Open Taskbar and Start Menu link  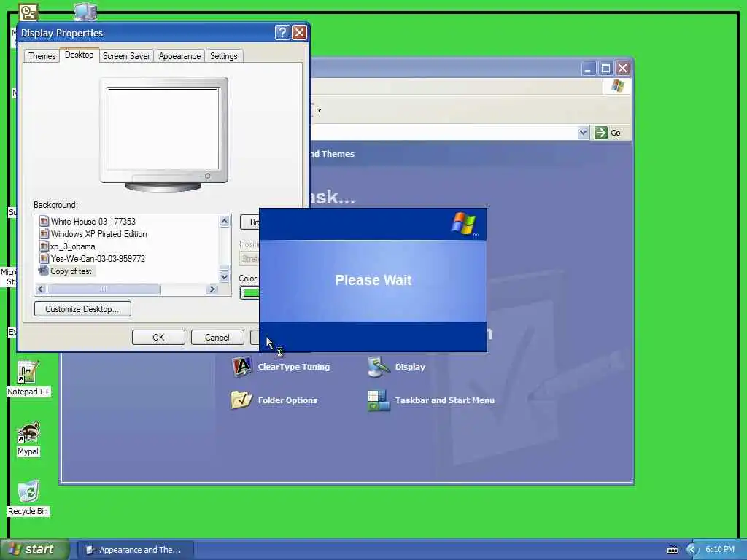click(x=444, y=400)
